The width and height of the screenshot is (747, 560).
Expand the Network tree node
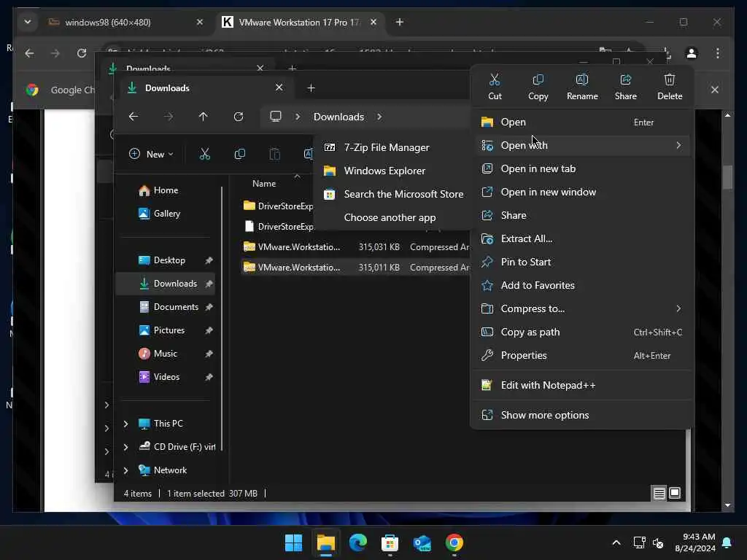(x=125, y=470)
